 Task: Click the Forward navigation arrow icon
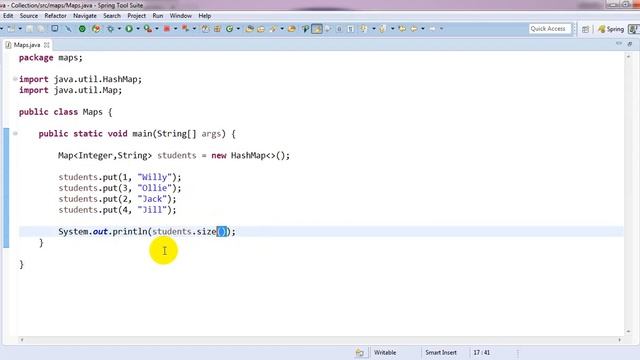pos(432,29)
